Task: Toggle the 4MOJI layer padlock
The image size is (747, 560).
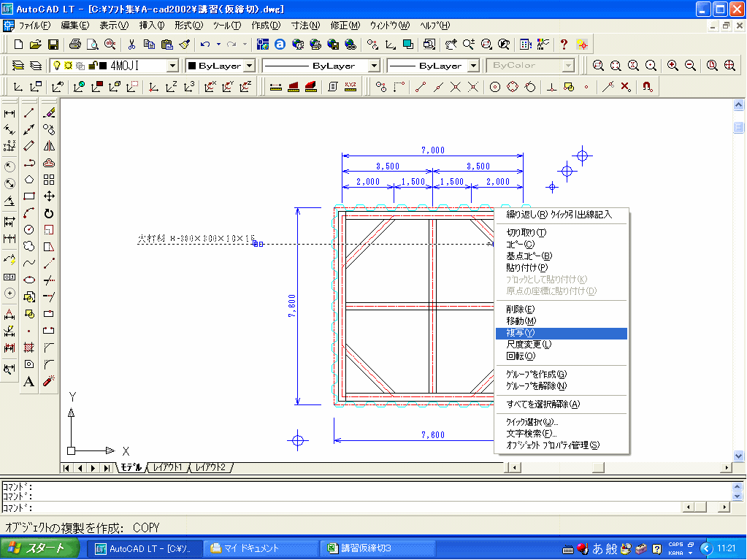Action: tap(93, 65)
